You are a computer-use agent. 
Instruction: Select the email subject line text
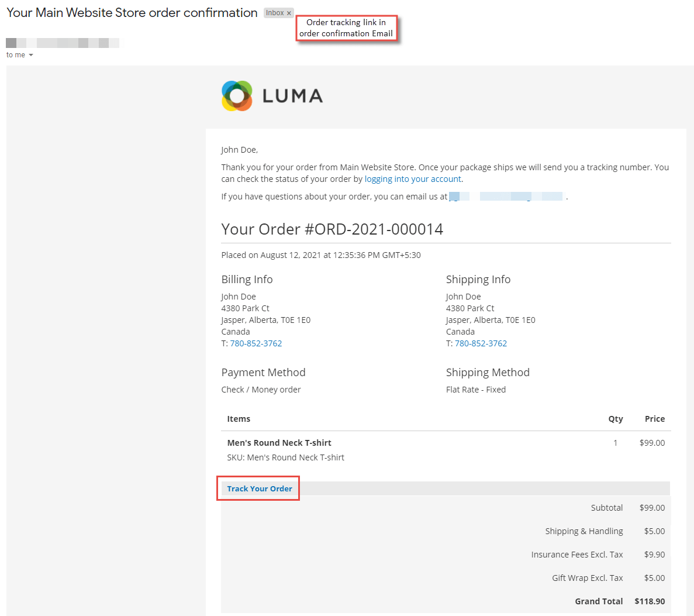131,12
